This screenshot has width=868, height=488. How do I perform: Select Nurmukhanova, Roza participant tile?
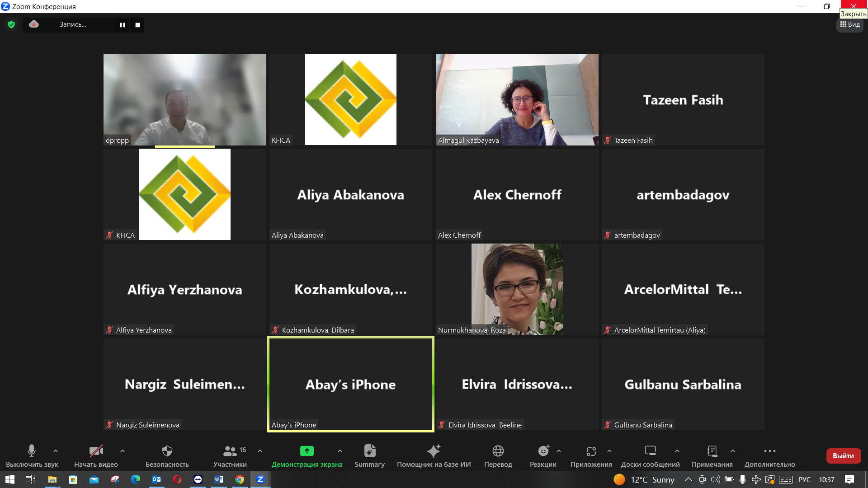[517, 289]
